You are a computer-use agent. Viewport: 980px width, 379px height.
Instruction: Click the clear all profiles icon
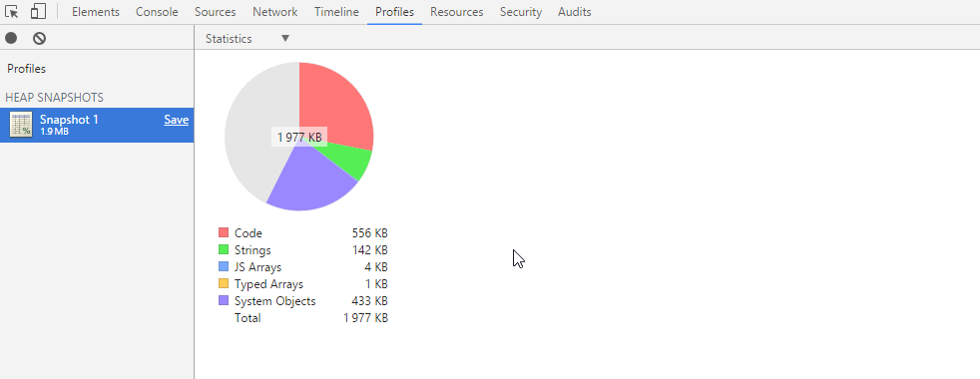tap(39, 39)
